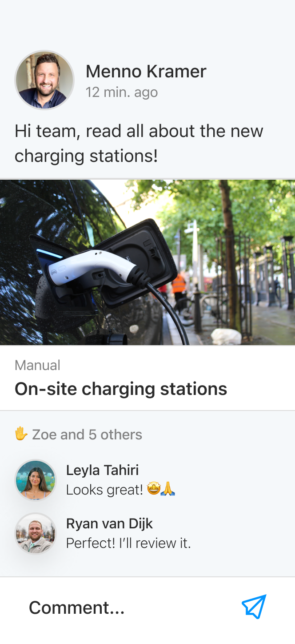This screenshot has width=295, height=644.
Task: Click the Ryan van Dijk commenter name
Action: (109, 523)
